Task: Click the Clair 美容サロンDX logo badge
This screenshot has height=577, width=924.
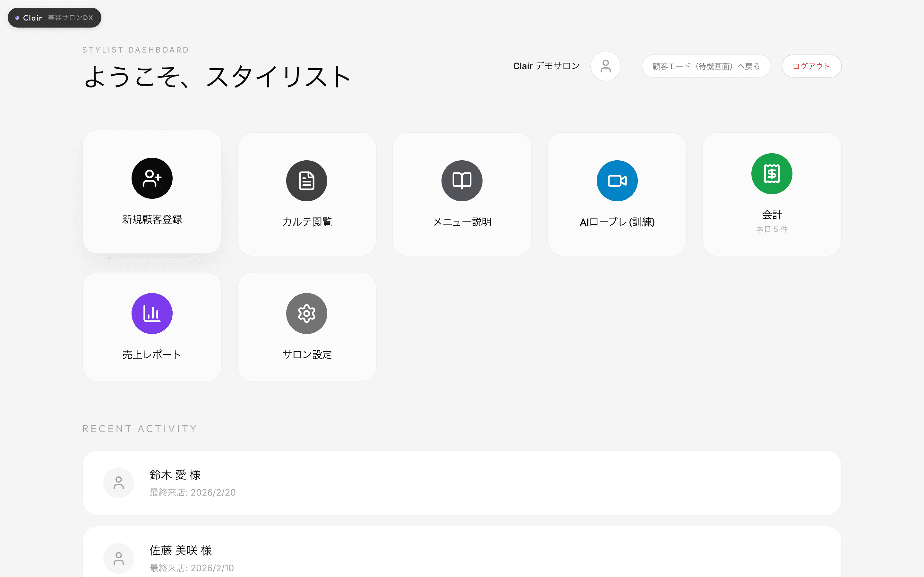Action: pos(54,17)
